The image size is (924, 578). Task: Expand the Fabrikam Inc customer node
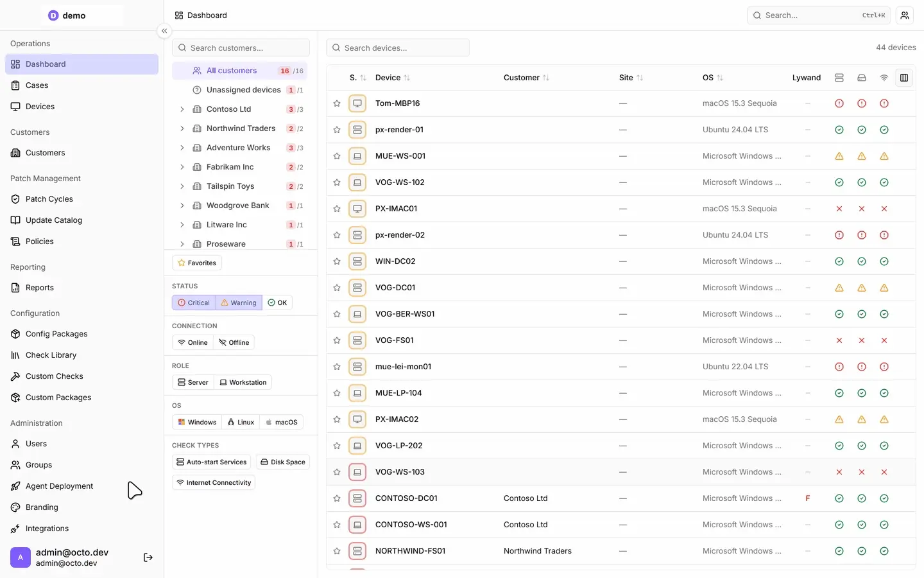[x=182, y=167]
